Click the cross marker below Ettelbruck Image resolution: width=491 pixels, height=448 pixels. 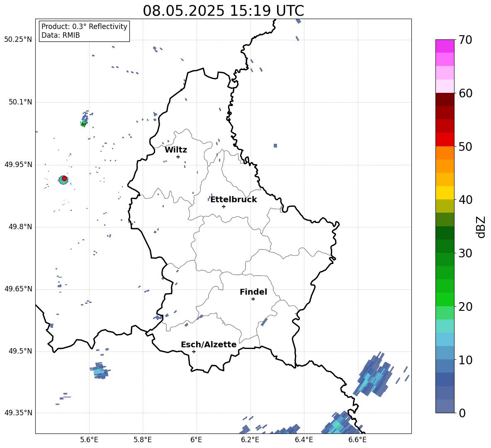(x=224, y=206)
